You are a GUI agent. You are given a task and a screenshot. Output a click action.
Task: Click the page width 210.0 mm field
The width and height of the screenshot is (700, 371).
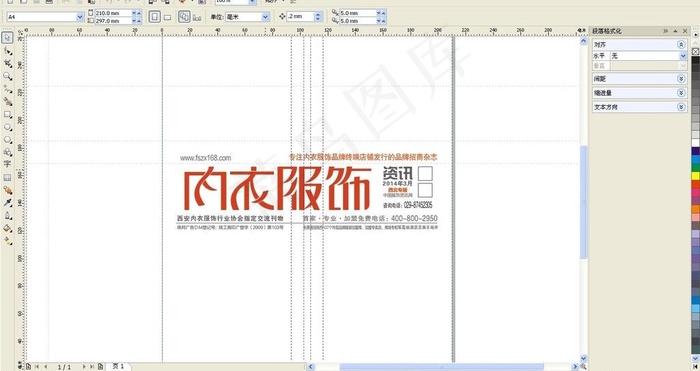113,13
